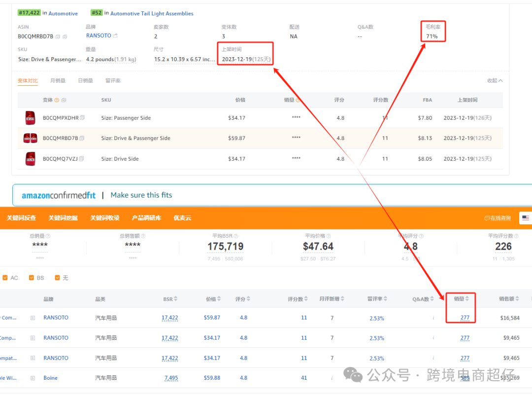
Task: Open the RANSOTO brand external link icon
Action: point(115,36)
